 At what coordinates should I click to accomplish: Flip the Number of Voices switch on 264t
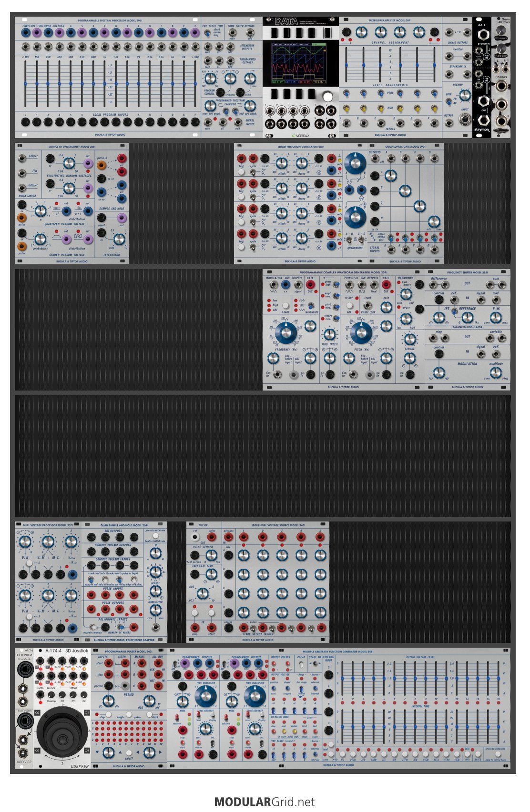[120, 626]
